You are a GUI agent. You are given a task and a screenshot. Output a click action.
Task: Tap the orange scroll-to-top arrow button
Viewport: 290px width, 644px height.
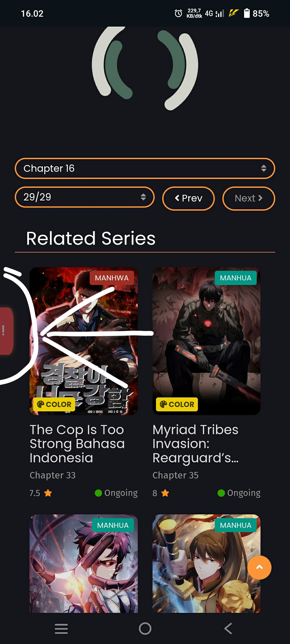[259, 567]
